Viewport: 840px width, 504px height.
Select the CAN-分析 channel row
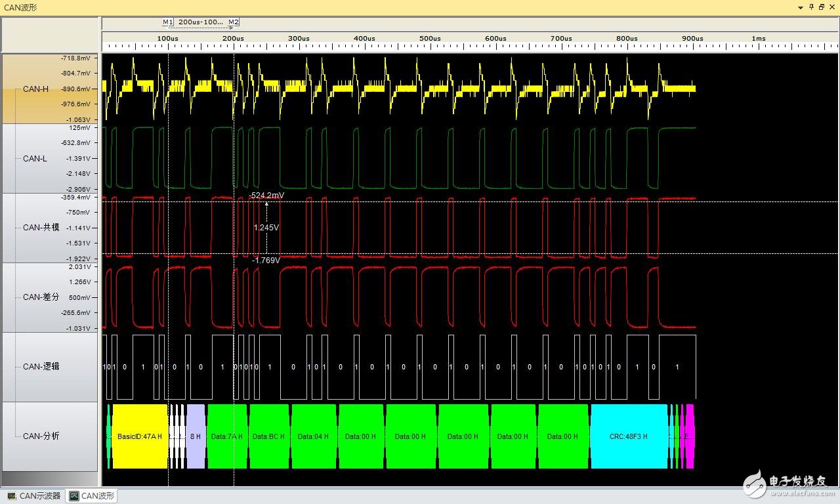[x=41, y=436]
